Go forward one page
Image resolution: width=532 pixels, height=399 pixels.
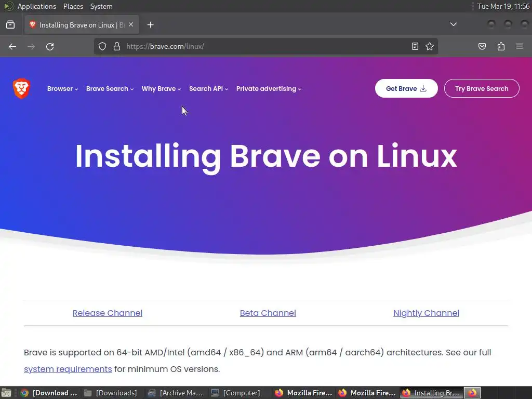coord(31,46)
